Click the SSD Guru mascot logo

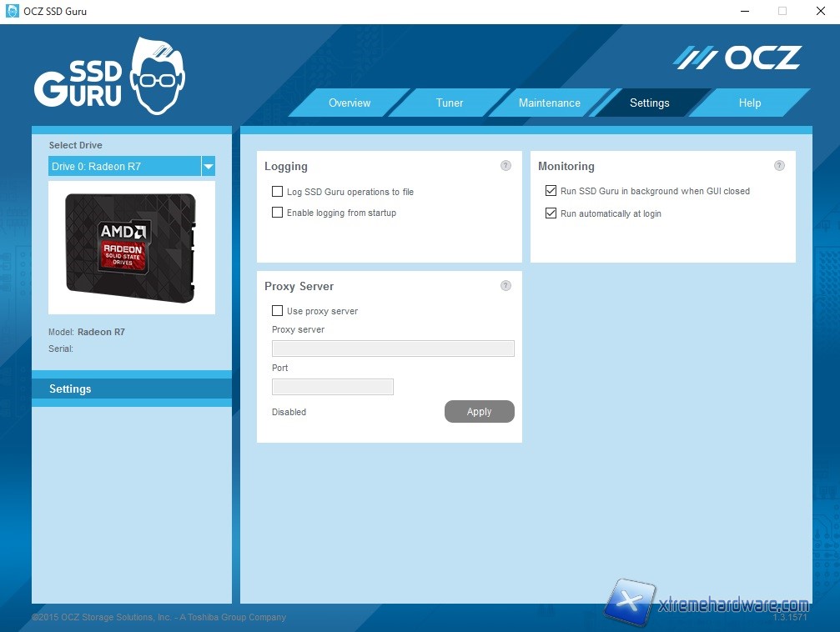tap(110, 77)
